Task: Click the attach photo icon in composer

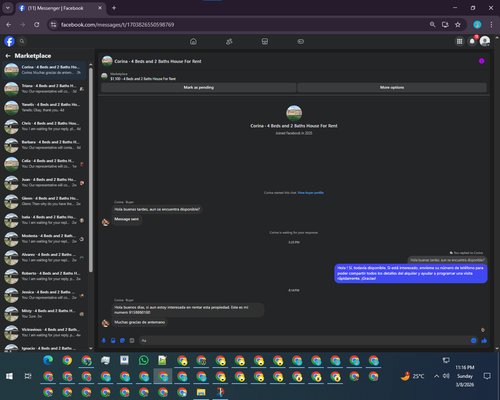Action: [113, 340]
